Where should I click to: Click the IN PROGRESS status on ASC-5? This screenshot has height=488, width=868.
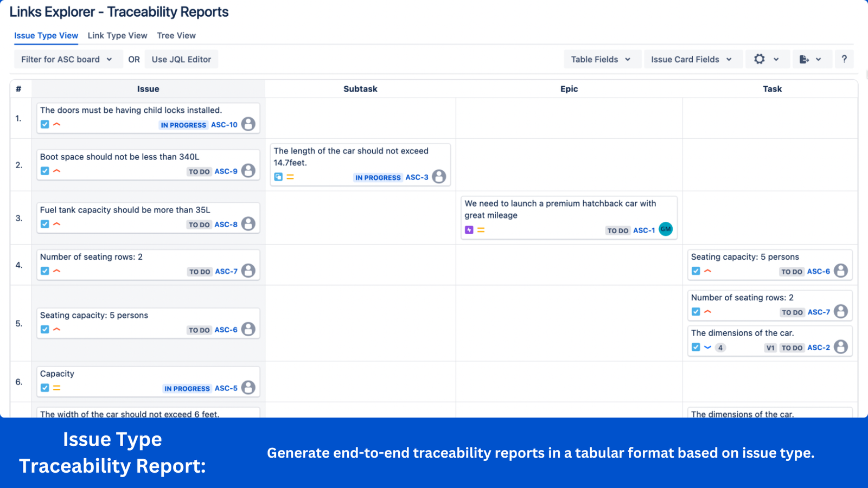coord(187,389)
